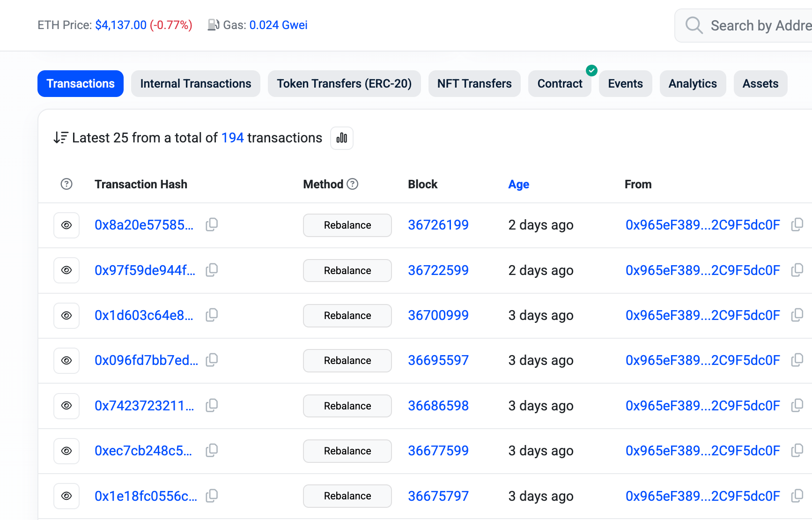Screen dimensions: 812x520
Task: Toggle Age column date format
Action: tap(518, 185)
